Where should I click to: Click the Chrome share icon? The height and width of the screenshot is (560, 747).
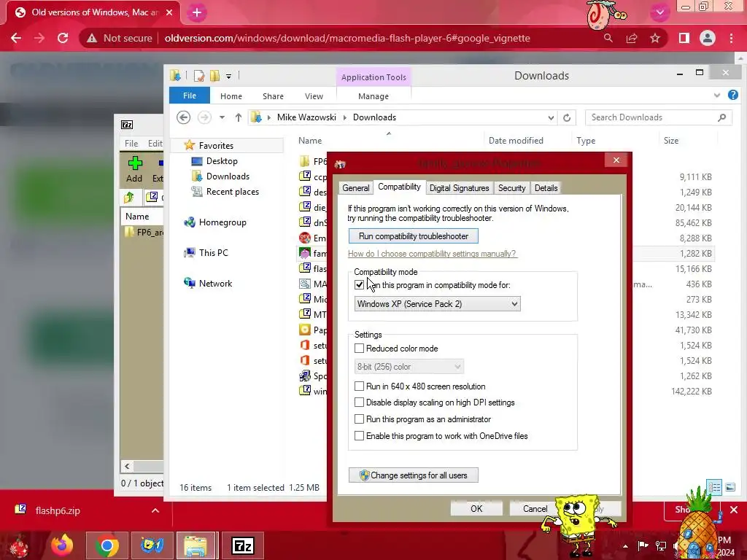632,38
